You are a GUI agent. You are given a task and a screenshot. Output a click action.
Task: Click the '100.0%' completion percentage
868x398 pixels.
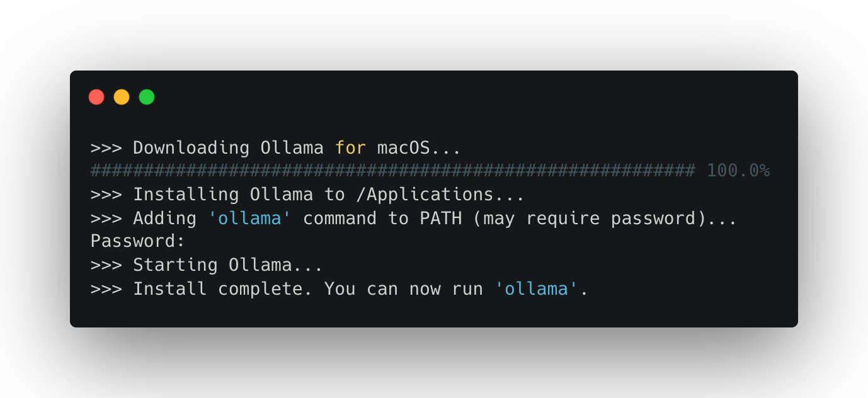[x=739, y=170]
